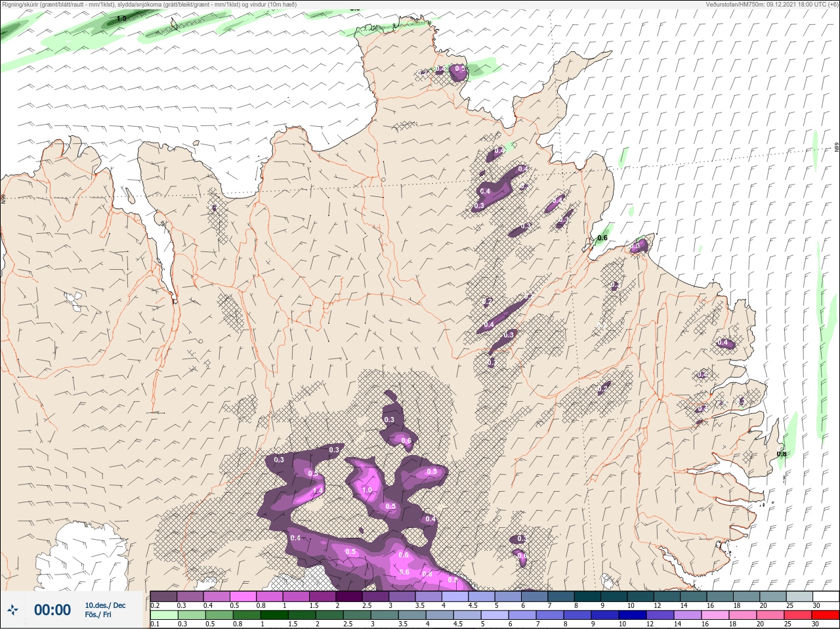Click the 00:00 forecast time display

(52, 610)
